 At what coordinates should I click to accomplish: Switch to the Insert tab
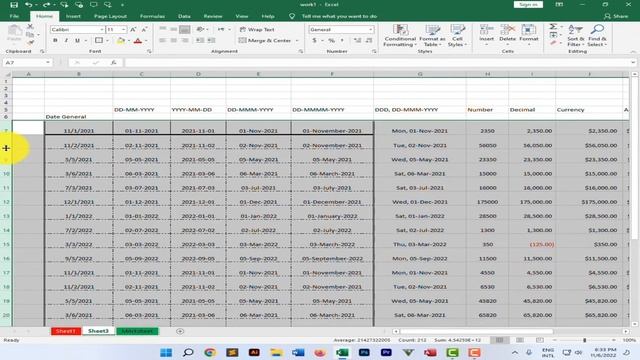coord(73,16)
